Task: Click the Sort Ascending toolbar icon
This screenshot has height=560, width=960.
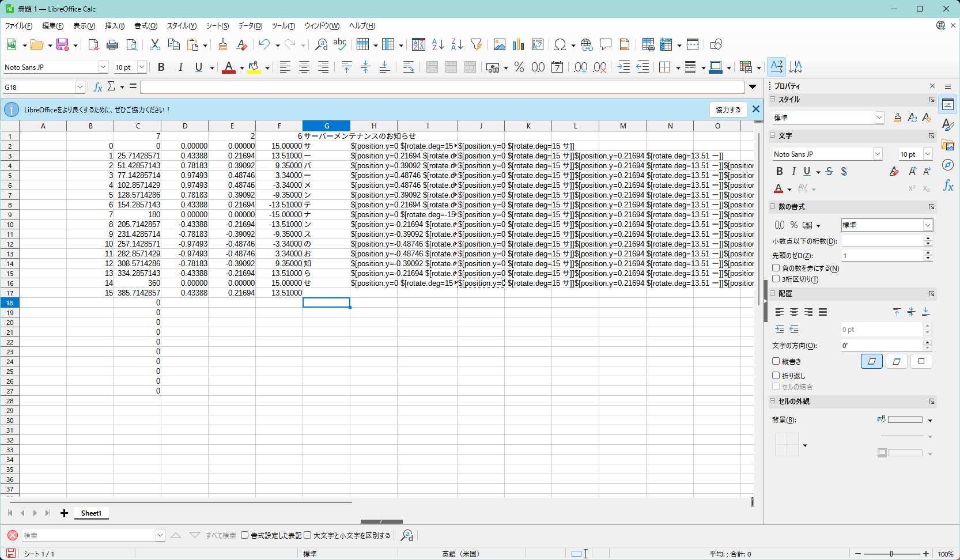Action: click(x=438, y=44)
